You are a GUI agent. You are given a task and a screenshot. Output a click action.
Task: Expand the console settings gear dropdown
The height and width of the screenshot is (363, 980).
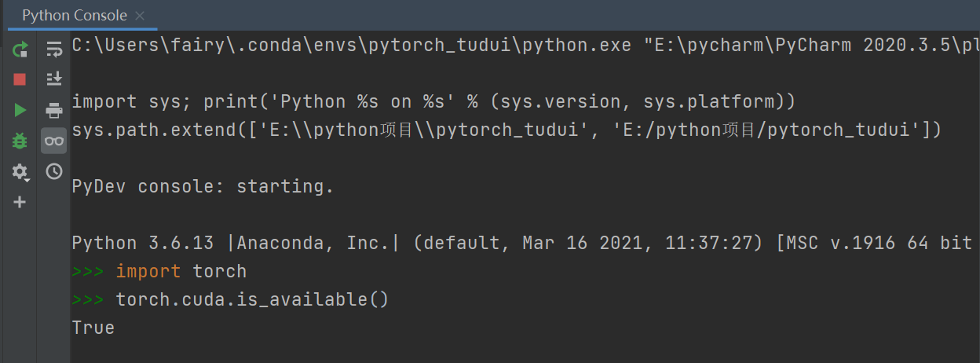coord(20,171)
